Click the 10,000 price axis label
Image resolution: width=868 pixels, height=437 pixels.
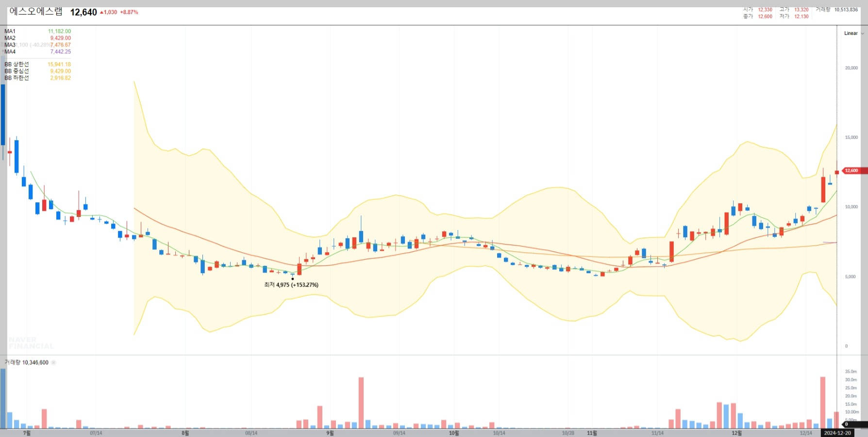click(851, 207)
